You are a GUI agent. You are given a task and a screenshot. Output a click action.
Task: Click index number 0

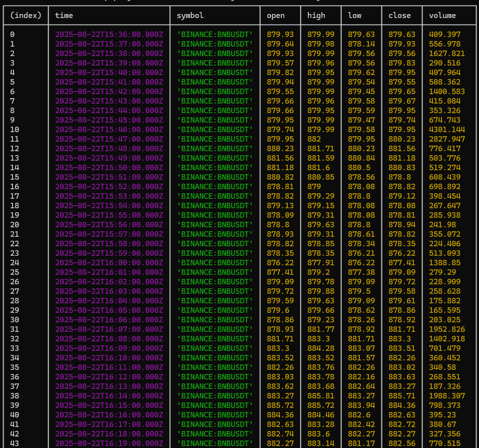[x=12, y=35]
